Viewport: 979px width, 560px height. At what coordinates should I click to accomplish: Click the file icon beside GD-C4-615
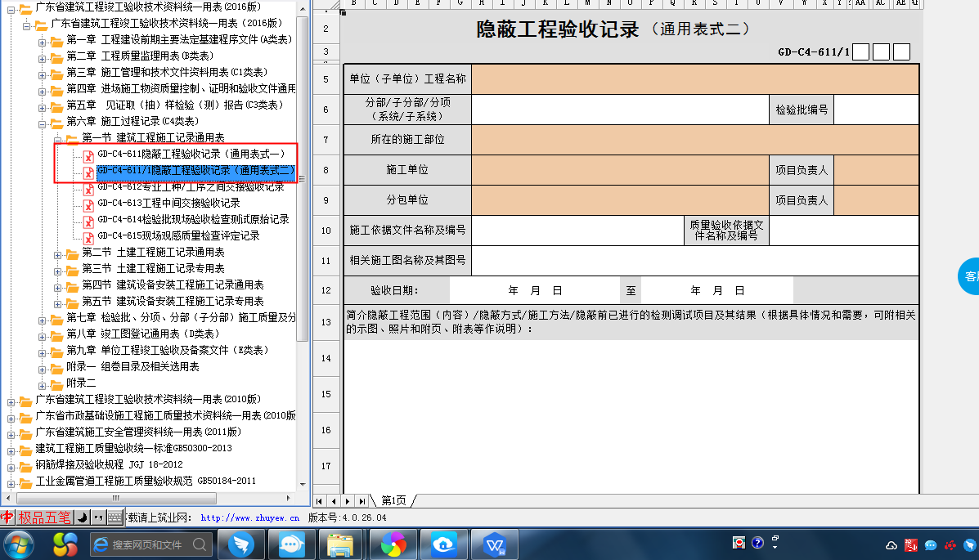[88, 236]
